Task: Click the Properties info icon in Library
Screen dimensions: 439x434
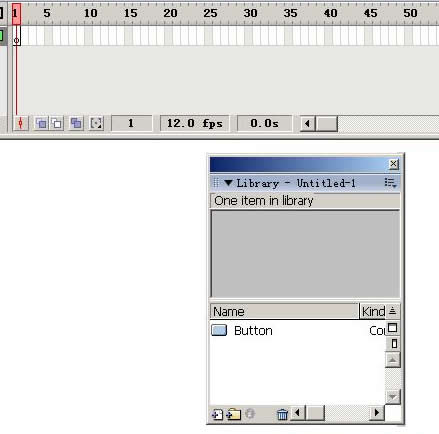Action: click(x=250, y=414)
